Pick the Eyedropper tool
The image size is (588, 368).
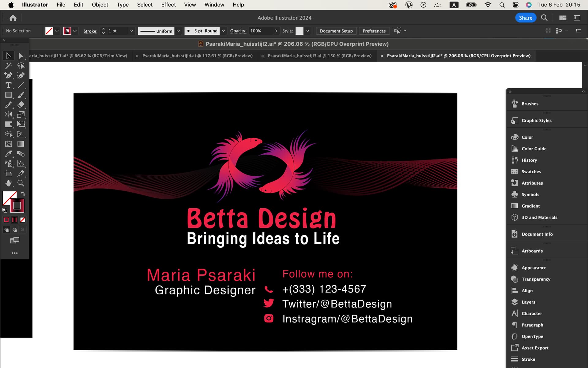tap(8, 154)
